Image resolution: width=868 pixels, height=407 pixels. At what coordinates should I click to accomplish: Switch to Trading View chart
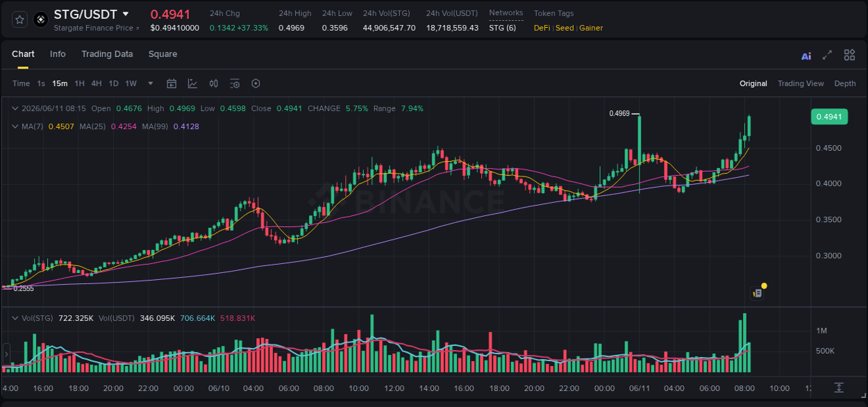click(801, 83)
